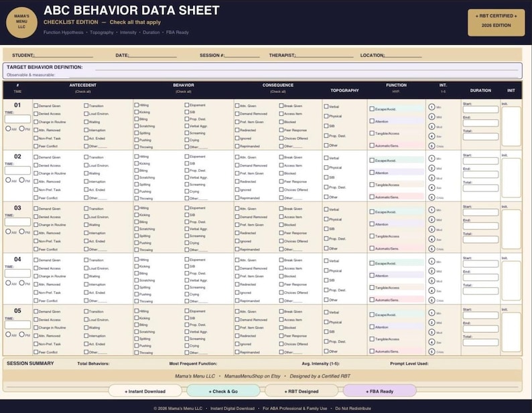This screenshot has width=532, height=413.
Task: Click the RBT Certified 2026 Edition badge
Action: pyautogui.click(x=496, y=22)
